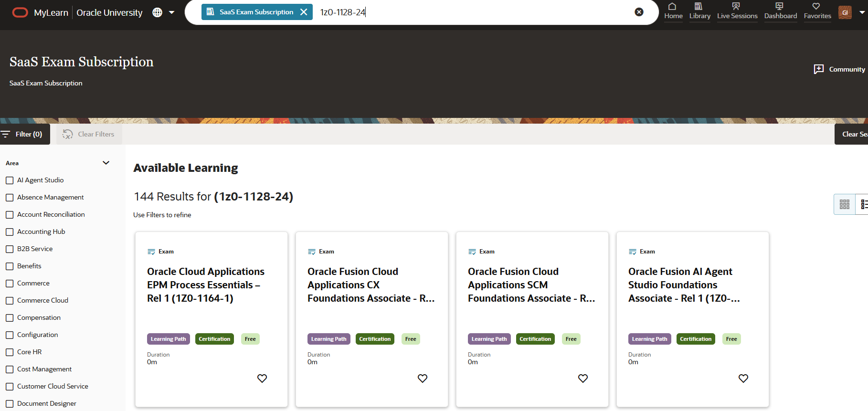Remove the SaaS Exam Subscription search chip

(304, 12)
